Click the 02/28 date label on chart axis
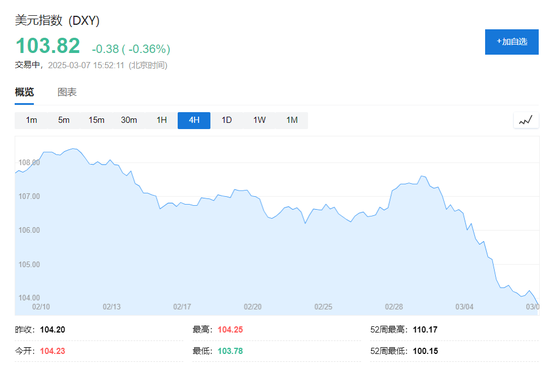550x372 pixels. pos(394,307)
